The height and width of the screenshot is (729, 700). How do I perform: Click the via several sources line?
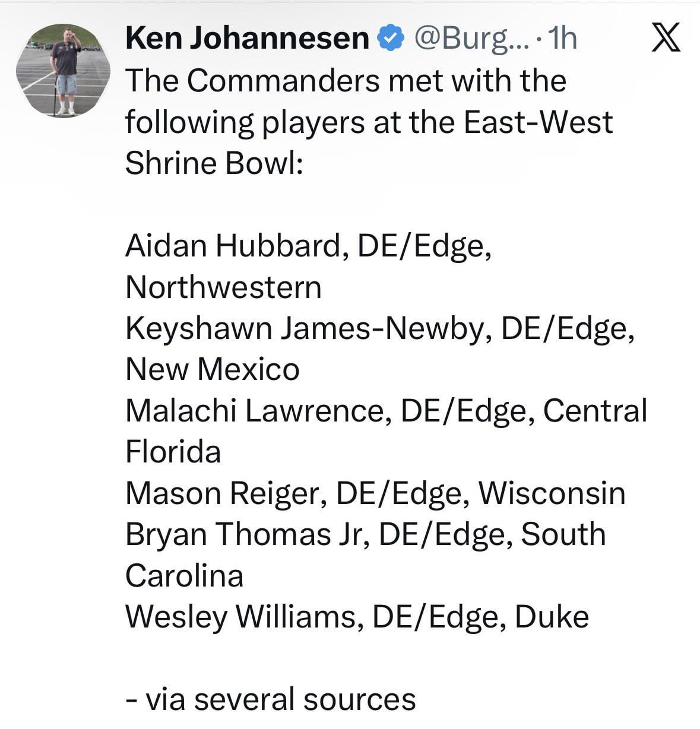(x=271, y=699)
